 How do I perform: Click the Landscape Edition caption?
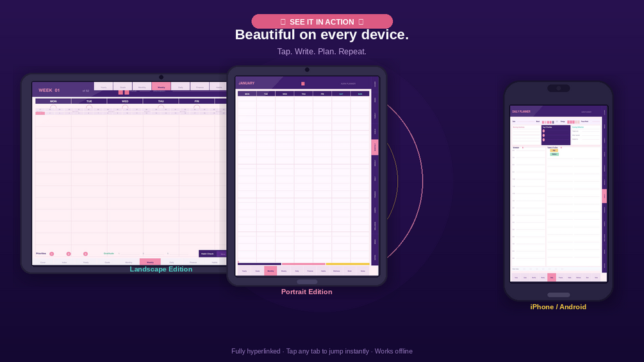(x=161, y=269)
